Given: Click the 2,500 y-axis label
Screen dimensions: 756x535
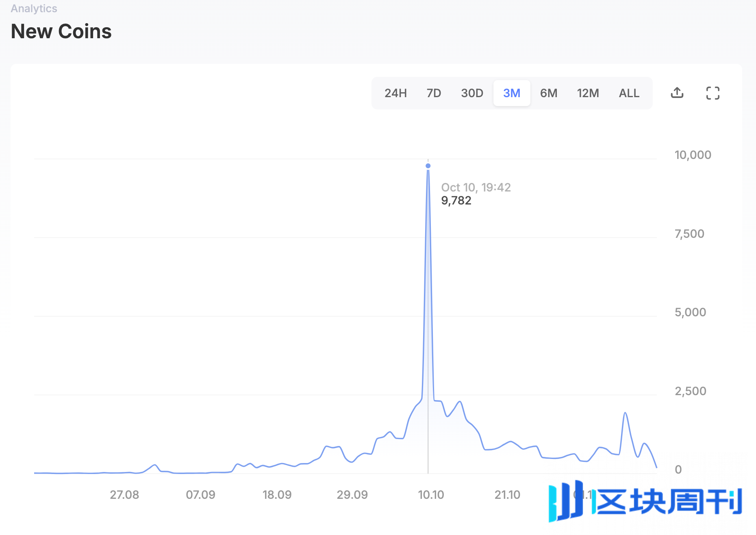Looking at the screenshot, I should coord(690,391).
